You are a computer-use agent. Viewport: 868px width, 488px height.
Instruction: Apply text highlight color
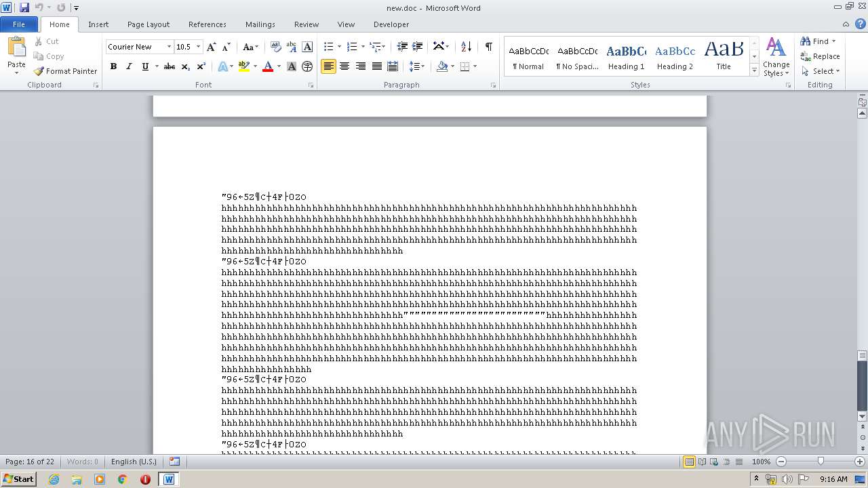pos(244,66)
